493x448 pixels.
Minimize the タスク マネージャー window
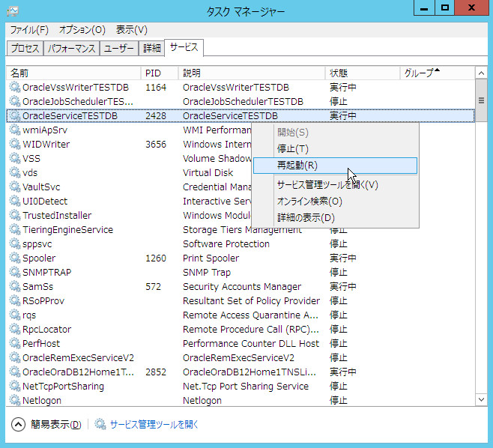[424, 7]
